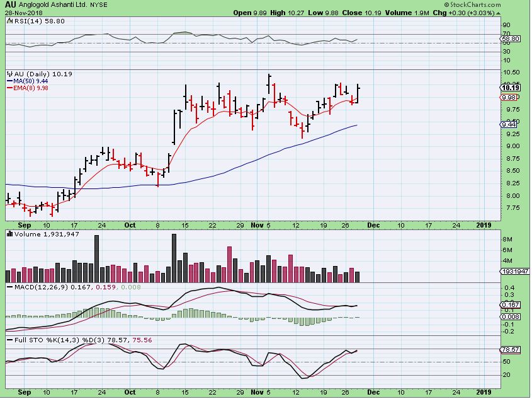Click the 28-Nov-2018 date
The width and height of the screenshot is (532, 399).
[24, 13]
